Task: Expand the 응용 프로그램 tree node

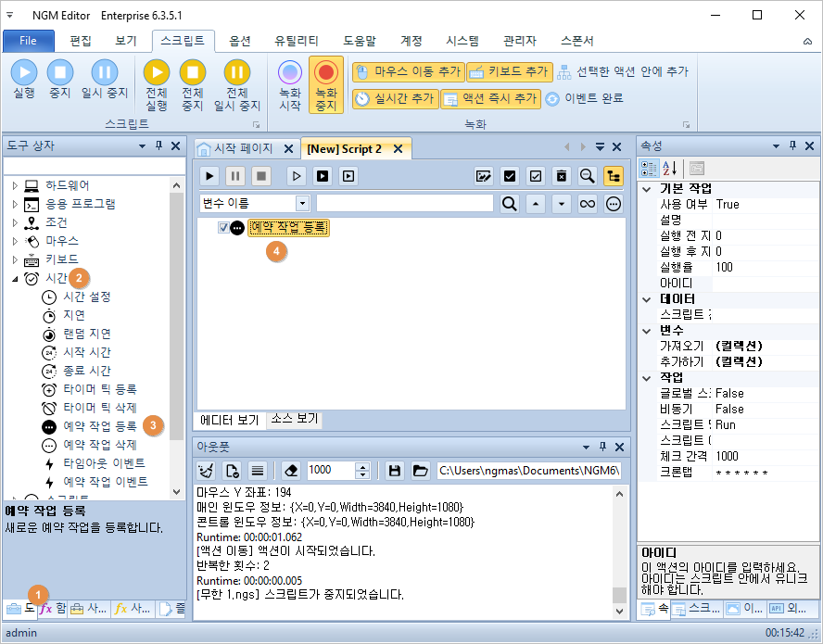Action: pyautogui.click(x=15, y=204)
